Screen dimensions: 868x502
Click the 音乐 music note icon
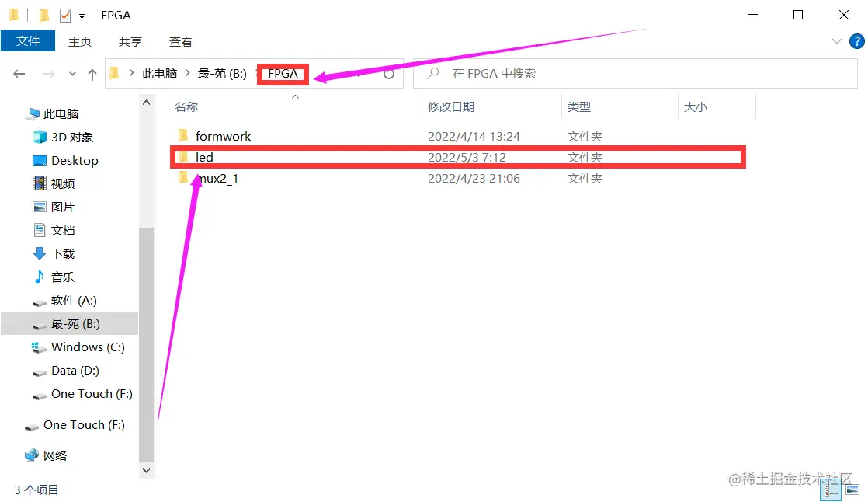[40, 277]
